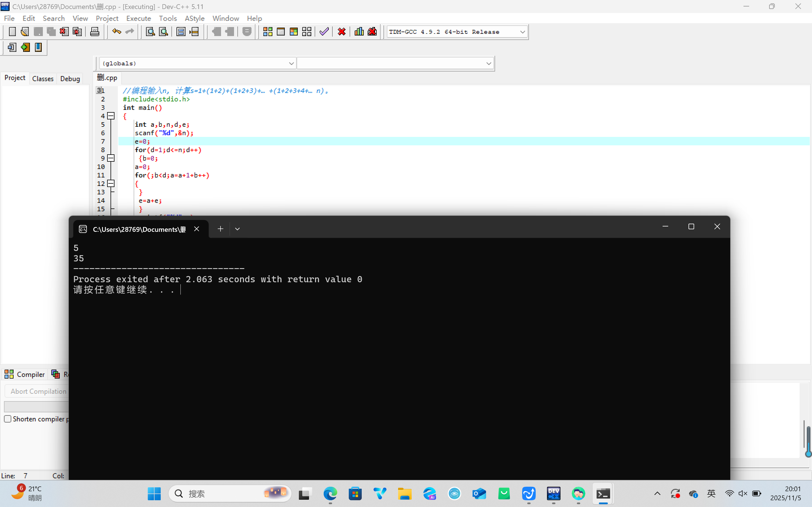Open the Execute menu
The width and height of the screenshot is (812, 507).
pos(138,18)
